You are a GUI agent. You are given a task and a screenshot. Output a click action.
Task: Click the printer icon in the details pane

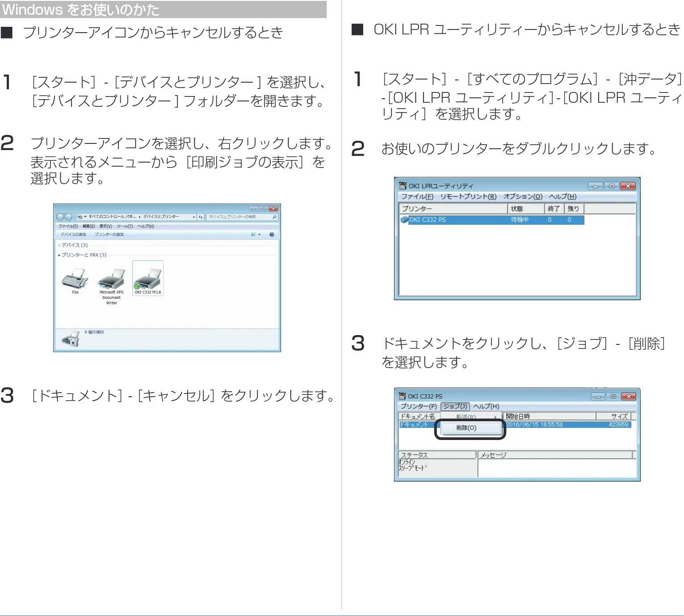tap(70, 339)
